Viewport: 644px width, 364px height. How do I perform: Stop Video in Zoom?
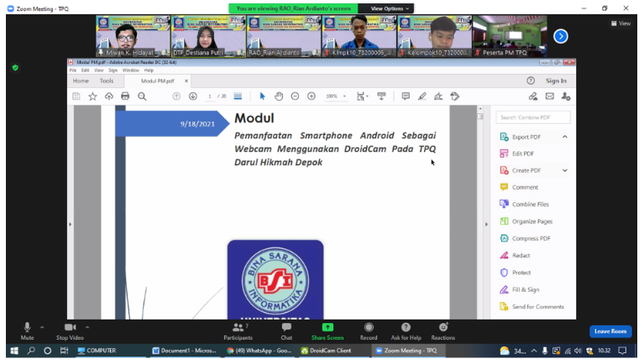[70, 331]
